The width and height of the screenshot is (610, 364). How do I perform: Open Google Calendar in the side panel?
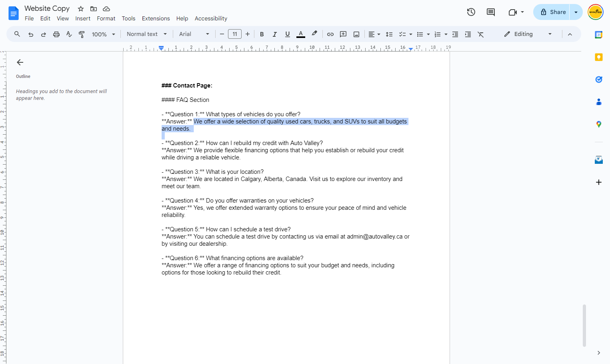(599, 35)
